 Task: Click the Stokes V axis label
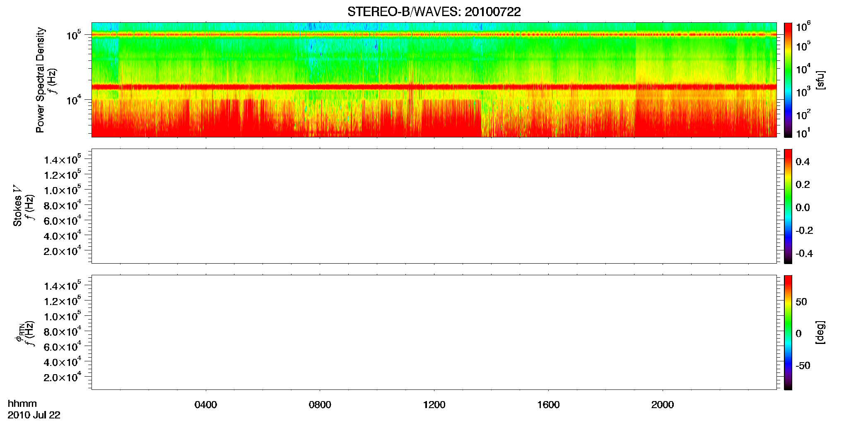pyautogui.click(x=17, y=206)
